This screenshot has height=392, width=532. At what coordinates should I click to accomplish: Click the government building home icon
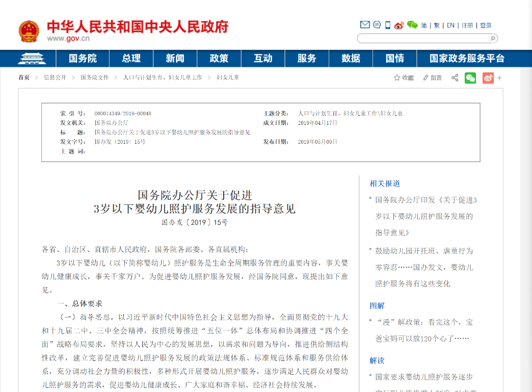(x=32, y=59)
